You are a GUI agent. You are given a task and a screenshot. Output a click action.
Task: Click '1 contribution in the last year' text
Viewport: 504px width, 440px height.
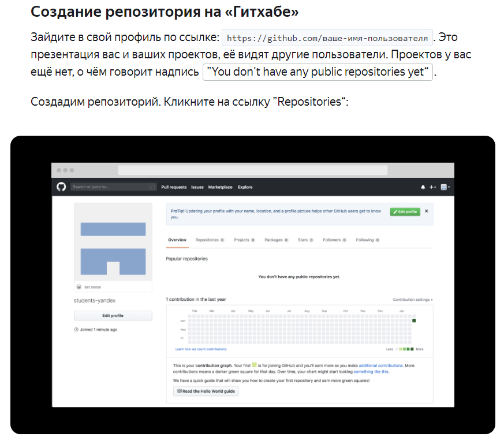[196, 299]
